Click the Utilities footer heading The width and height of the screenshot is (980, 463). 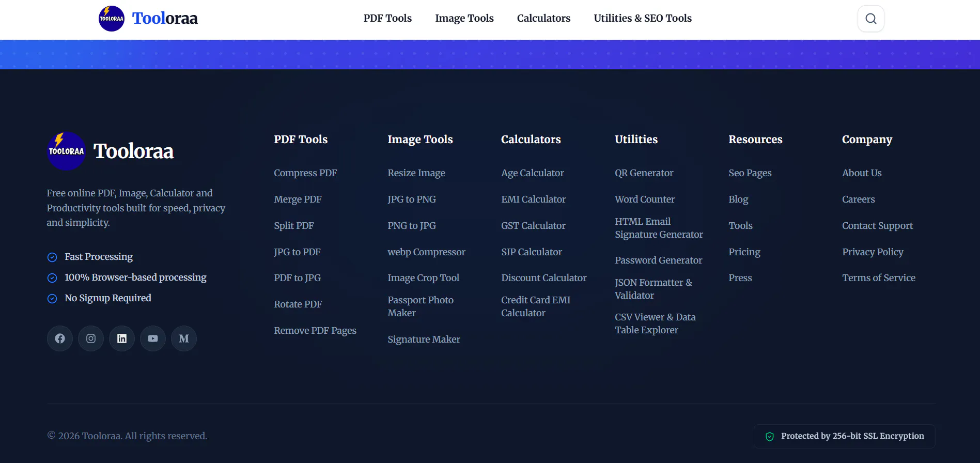coord(636,140)
